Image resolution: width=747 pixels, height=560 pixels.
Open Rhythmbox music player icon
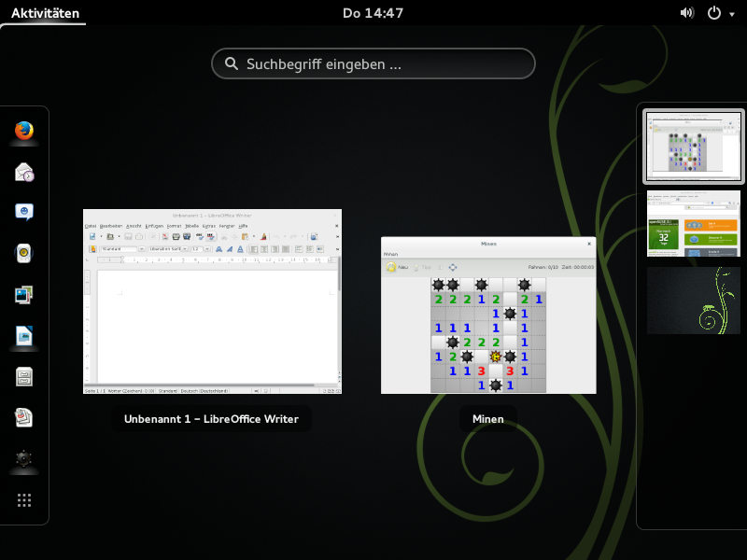(x=24, y=254)
